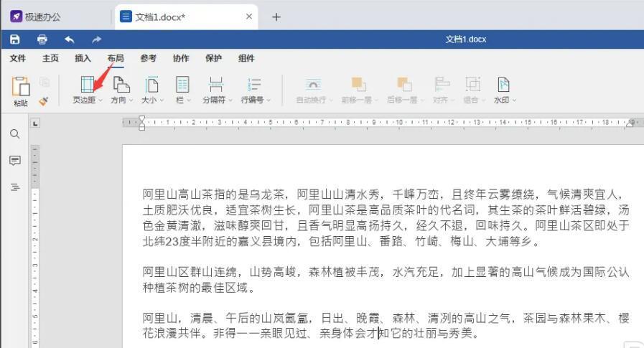This screenshot has height=348, width=644.
Task: Open the search panel in left sidebar
Action: coord(15,133)
